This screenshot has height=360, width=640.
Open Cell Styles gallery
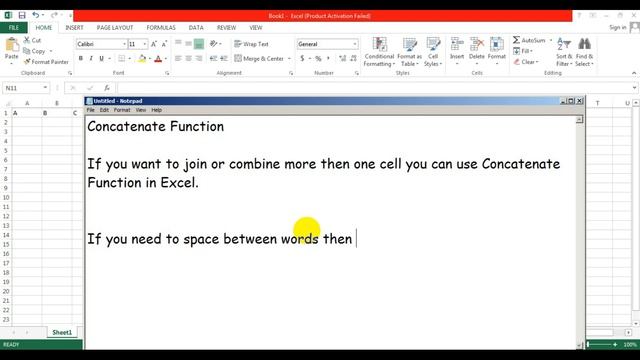[x=433, y=52]
